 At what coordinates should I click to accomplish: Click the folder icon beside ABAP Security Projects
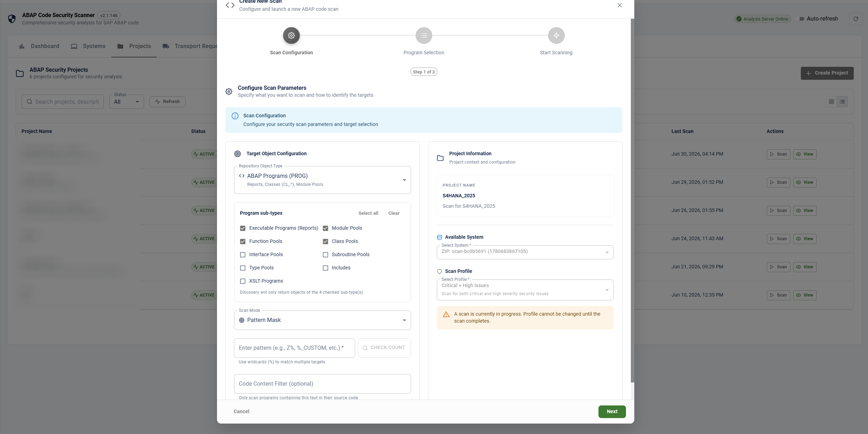(20, 73)
